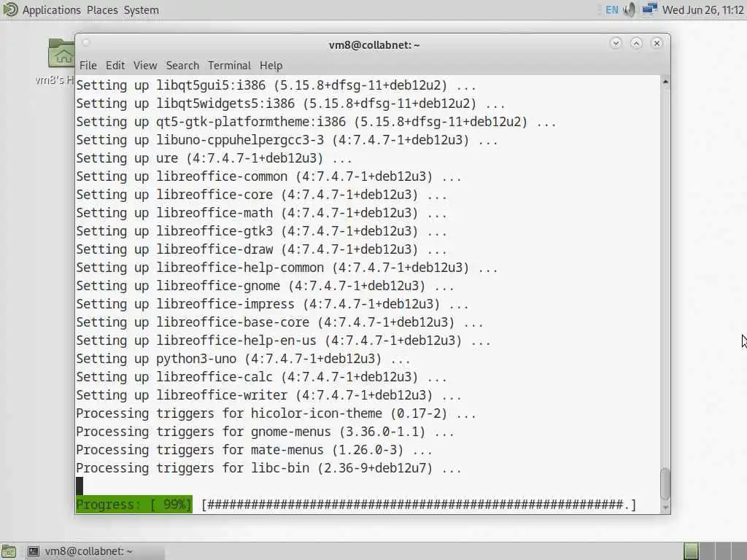Open the Applications menu

pos(52,10)
